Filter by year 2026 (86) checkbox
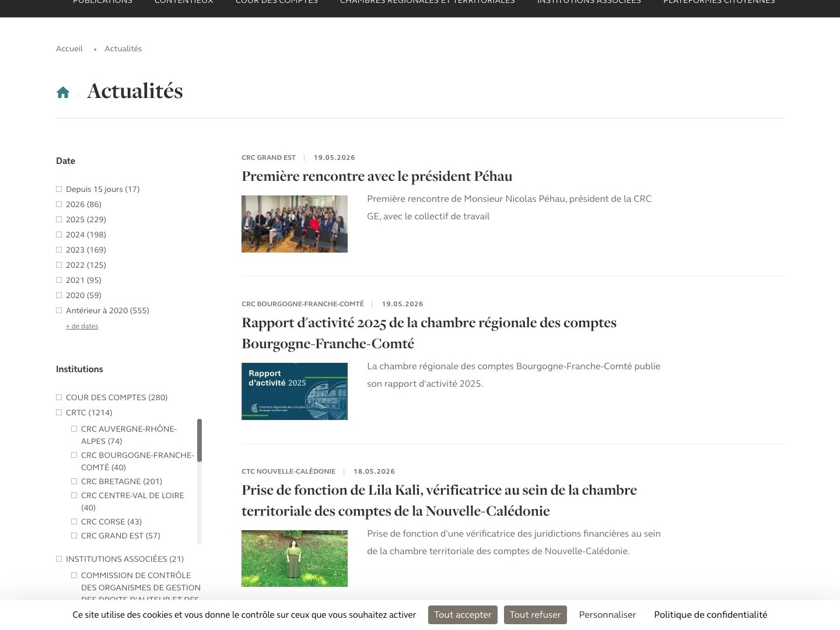 click(59, 204)
